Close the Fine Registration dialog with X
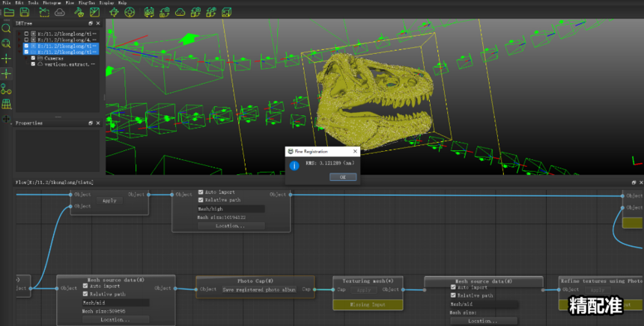The width and height of the screenshot is (644, 326). (355, 151)
